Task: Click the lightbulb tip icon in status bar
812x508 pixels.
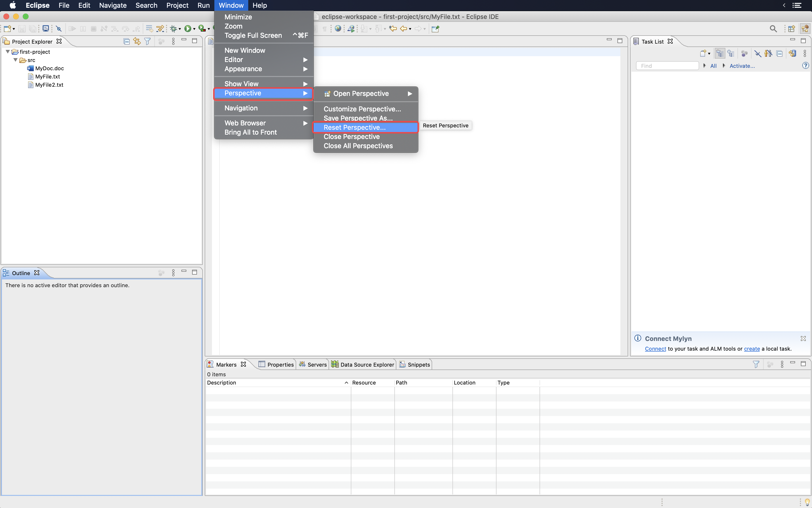Action: coord(807,502)
